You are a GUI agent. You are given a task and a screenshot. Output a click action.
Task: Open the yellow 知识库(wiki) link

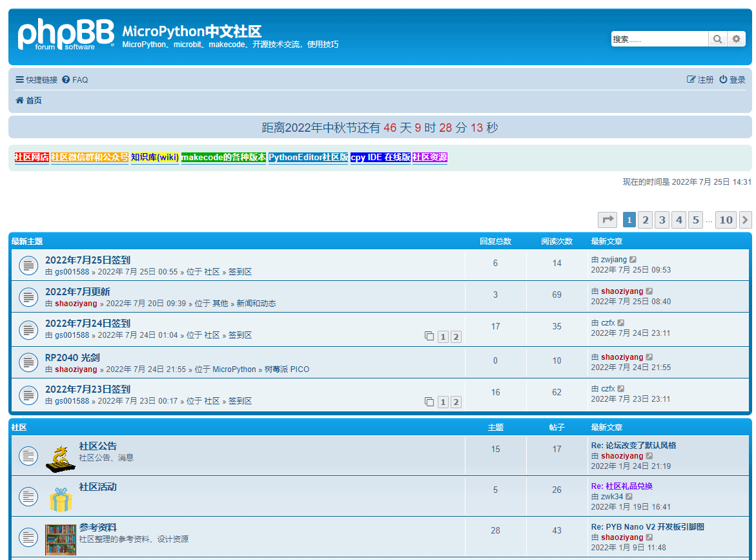[x=155, y=158]
